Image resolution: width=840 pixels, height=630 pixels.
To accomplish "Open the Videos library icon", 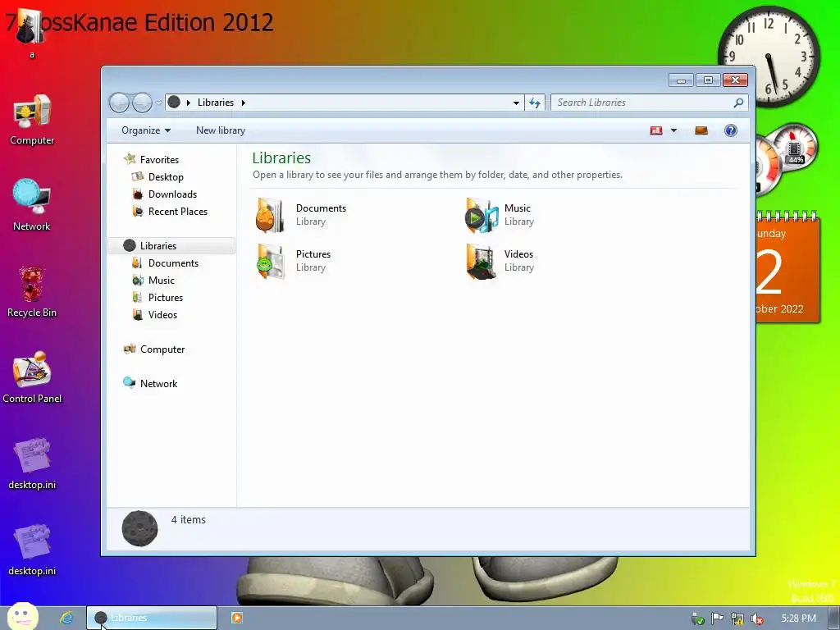I will pos(481,262).
